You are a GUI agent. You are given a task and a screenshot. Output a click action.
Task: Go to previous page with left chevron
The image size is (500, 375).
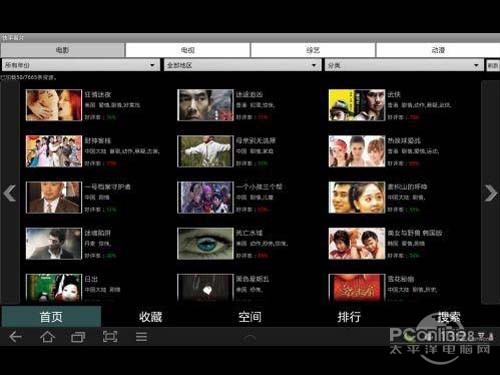pos(9,193)
